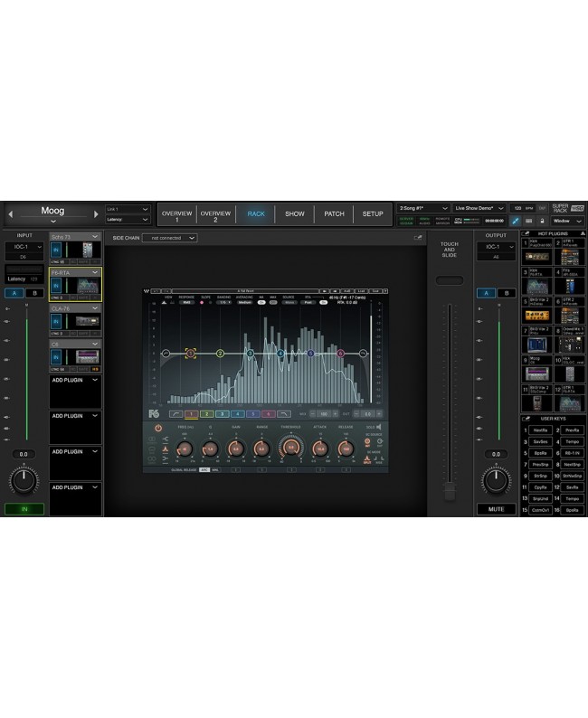This screenshot has width=588, height=718.
Task: Select EQ band node 3 on graph
Action: click(250, 353)
